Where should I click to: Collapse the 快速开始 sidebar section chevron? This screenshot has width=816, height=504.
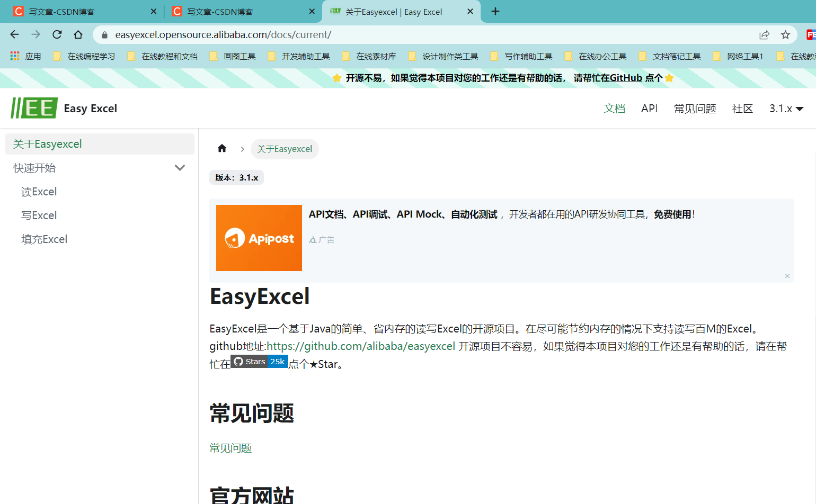click(x=180, y=168)
